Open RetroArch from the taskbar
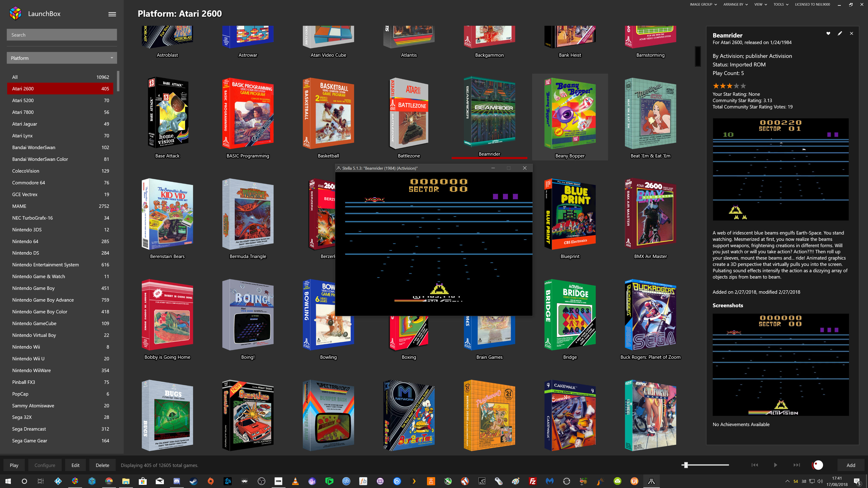Viewport: 868px width, 488px height. pos(245,481)
